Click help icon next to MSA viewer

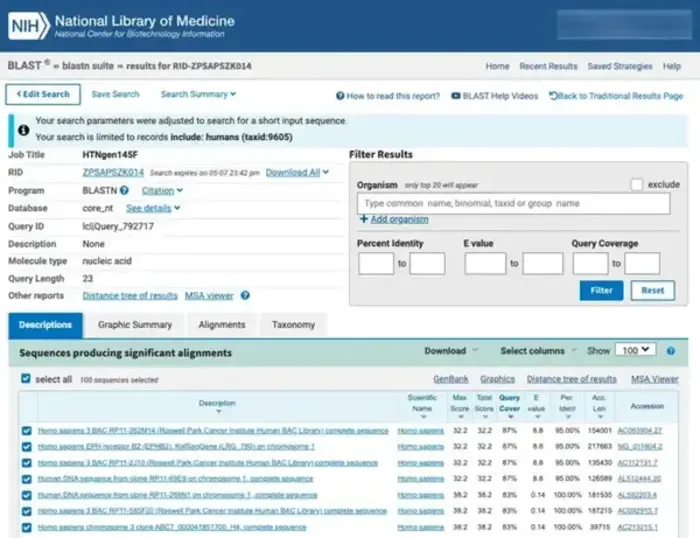245,295
